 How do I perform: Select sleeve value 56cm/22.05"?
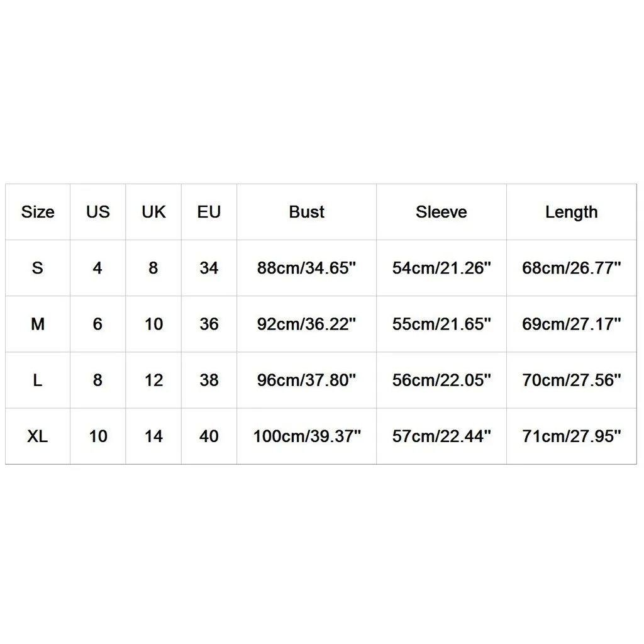tap(441, 380)
